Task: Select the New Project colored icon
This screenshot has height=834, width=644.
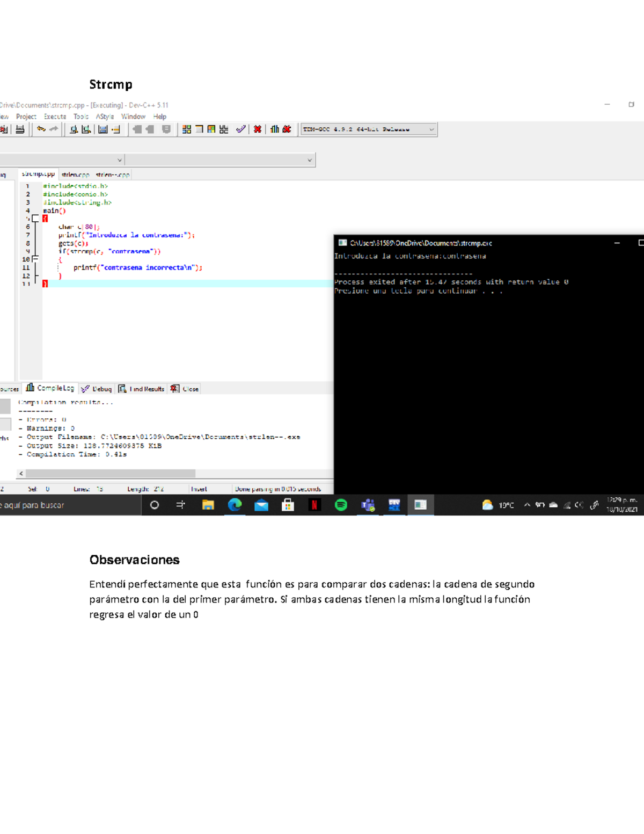Action: tap(185, 129)
